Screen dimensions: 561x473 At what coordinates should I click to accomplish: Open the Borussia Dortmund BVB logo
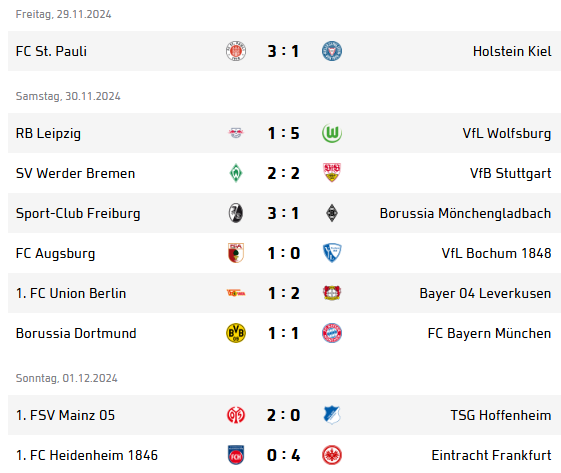tap(236, 333)
